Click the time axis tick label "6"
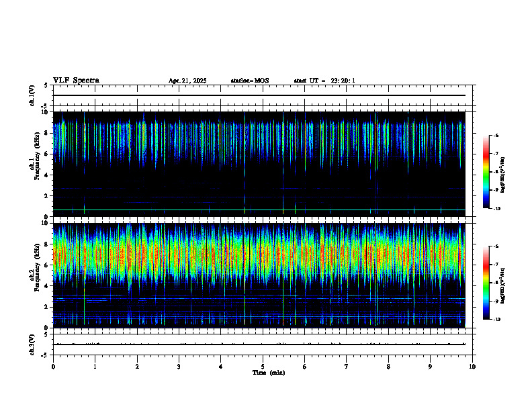Viewport: 532px width, 411px height. [305, 367]
